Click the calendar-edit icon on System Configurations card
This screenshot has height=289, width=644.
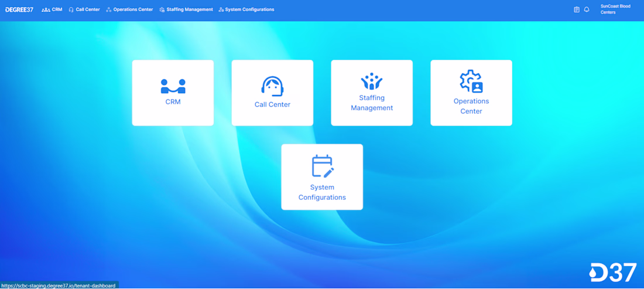click(323, 166)
